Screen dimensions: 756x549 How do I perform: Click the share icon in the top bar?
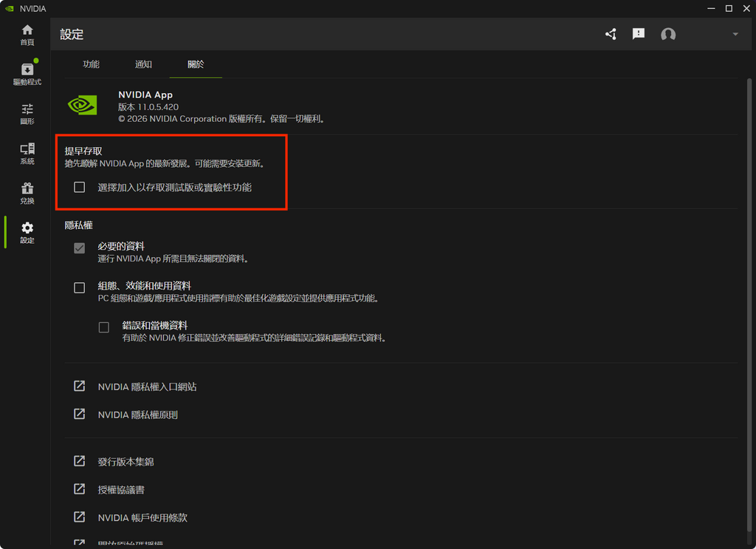click(611, 34)
